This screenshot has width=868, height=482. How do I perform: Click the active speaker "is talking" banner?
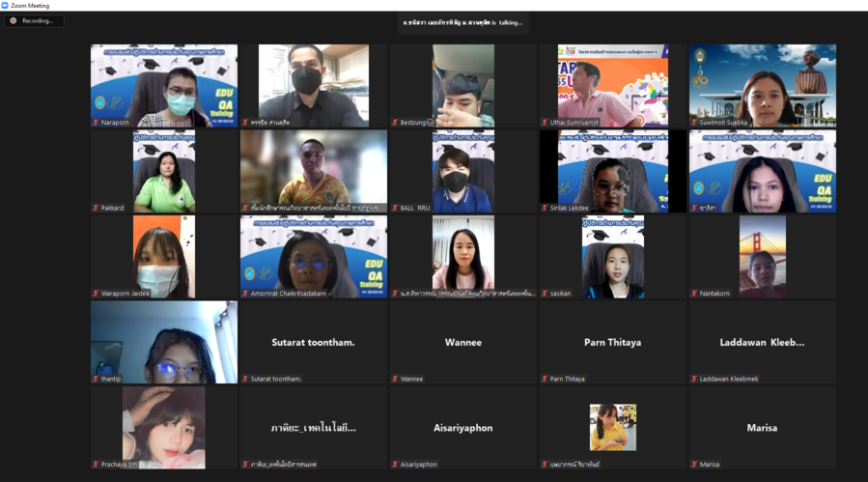point(462,22)
